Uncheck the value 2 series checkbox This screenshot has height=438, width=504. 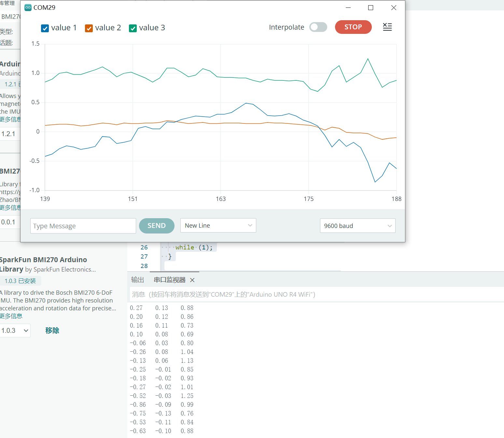(x=89, y=28)
